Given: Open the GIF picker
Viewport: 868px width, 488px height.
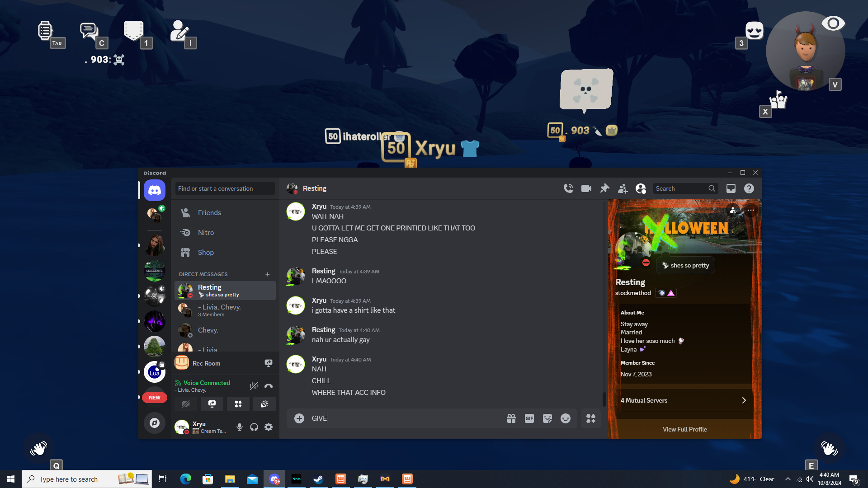Looking at the screenshot, I should click(529, 418).
